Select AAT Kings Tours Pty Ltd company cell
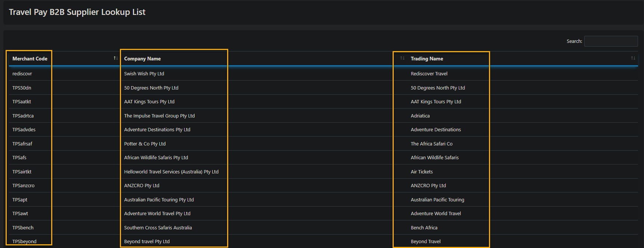The width and height of the screenshot is (644, 248). (149, 102)
